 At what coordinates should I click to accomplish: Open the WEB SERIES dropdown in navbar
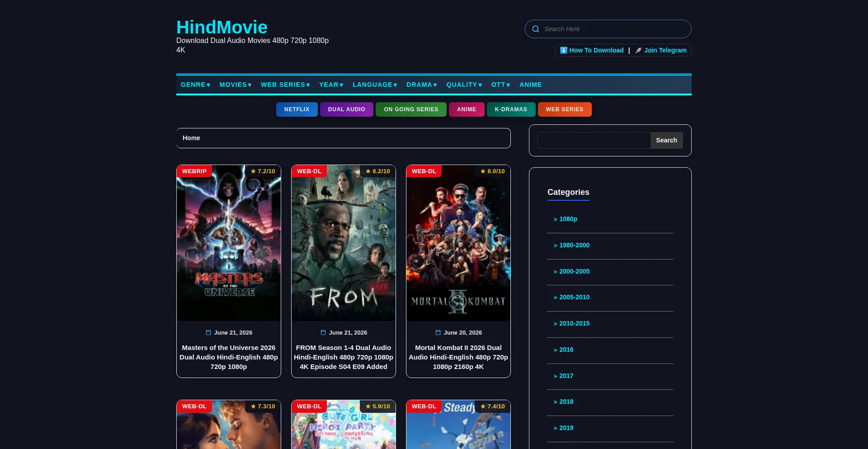285,85
